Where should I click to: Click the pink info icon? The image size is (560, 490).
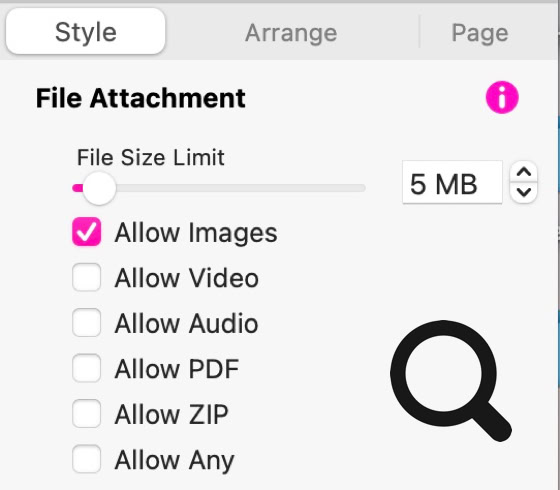coord(502,97)
